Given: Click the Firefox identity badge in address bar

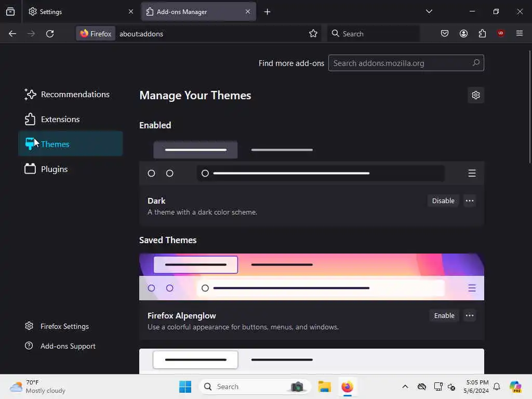Looking at the screenshot, I should (96, 34).
